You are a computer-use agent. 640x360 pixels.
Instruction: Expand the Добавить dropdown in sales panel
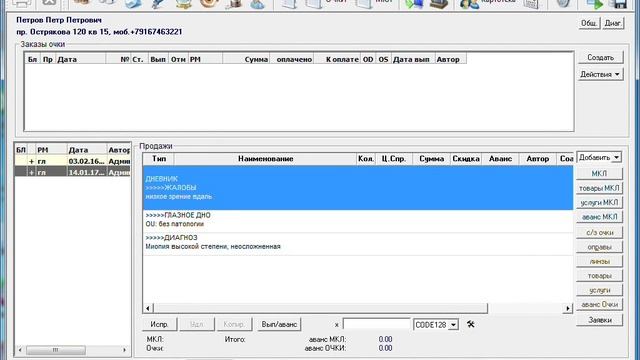tap(599, 157)
